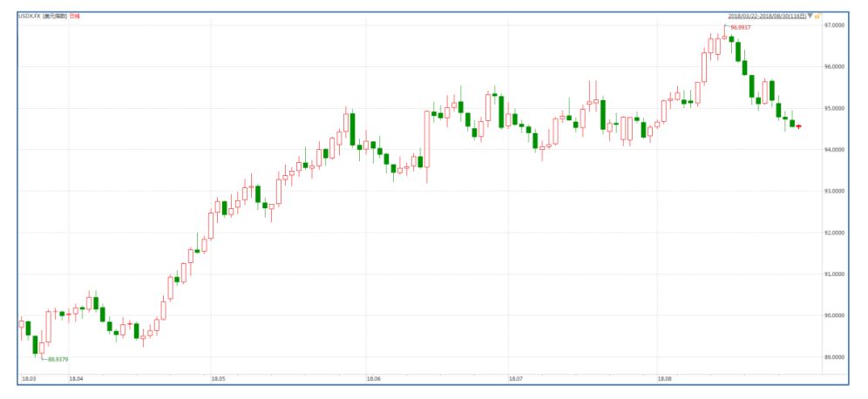This screenshot has height=399, width=868.
Task: Expand the gray triangle beside date range
Action: [810, 17]
